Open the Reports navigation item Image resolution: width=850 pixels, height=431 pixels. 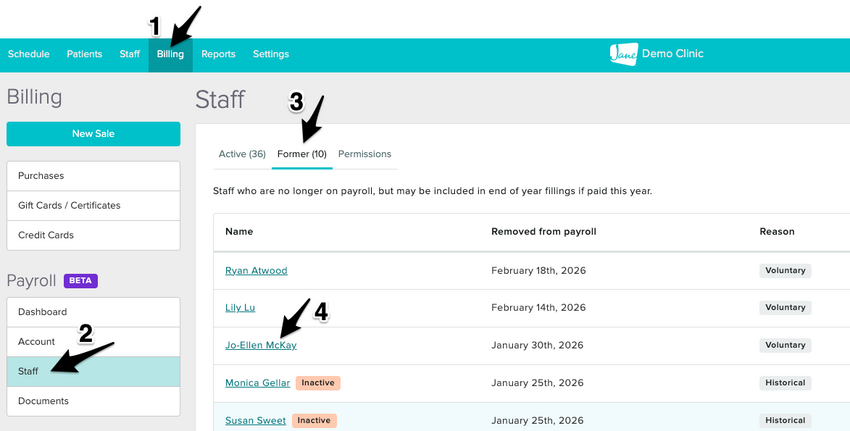click(218, 54)
